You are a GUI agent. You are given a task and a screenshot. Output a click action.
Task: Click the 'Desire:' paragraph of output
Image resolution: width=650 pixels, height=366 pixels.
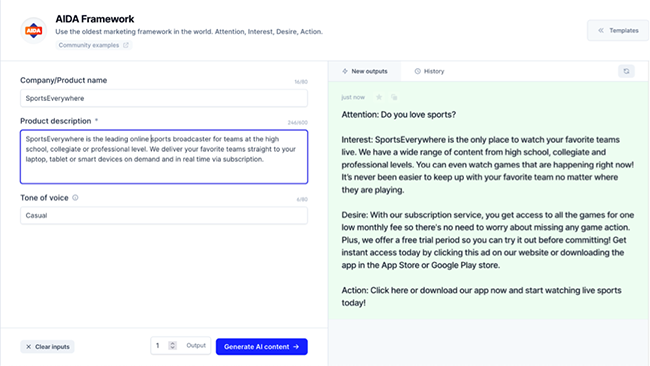pyautogui.click(x=488, y=240)
